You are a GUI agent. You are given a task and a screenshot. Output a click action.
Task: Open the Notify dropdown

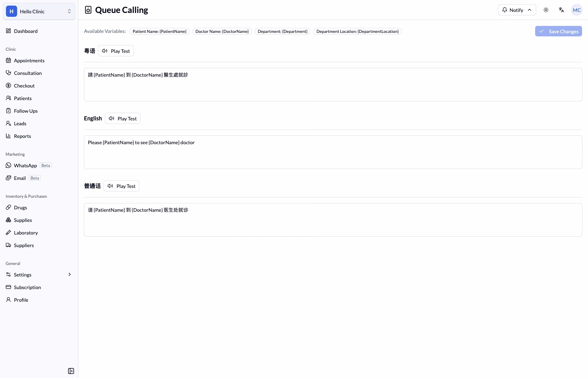pyautogui.click(x=517, y=10)
